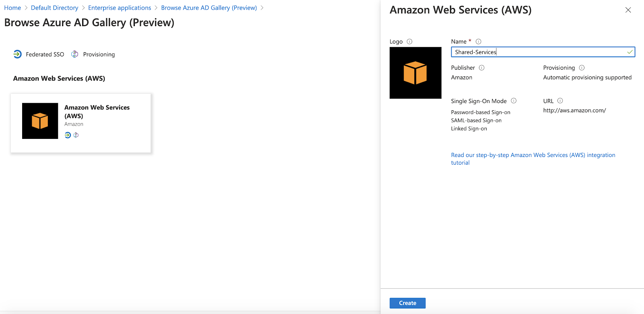Screen dimensions: 644x314
Task: Click the Amazon Web Services (AWS) section heading
Action: (59, 78)
